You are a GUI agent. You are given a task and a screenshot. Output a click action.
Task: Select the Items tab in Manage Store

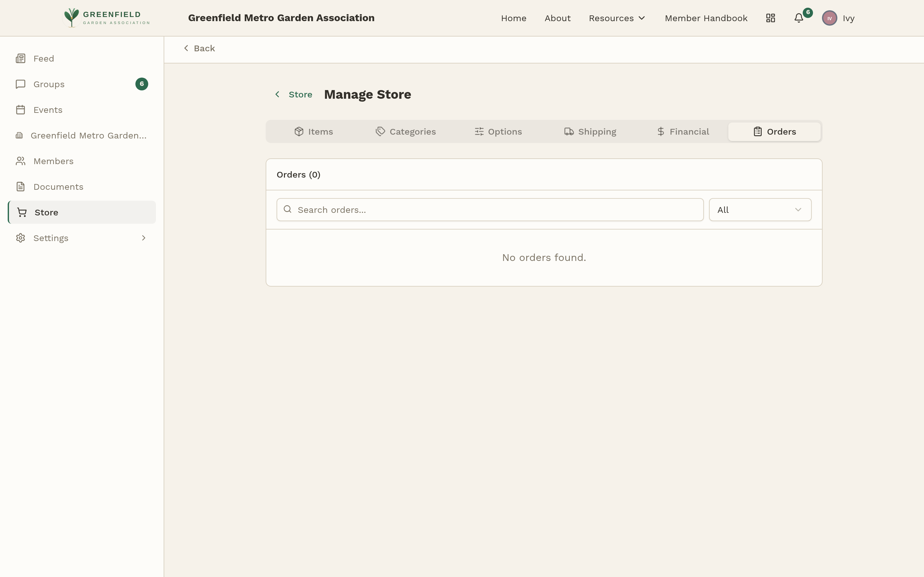313,131
